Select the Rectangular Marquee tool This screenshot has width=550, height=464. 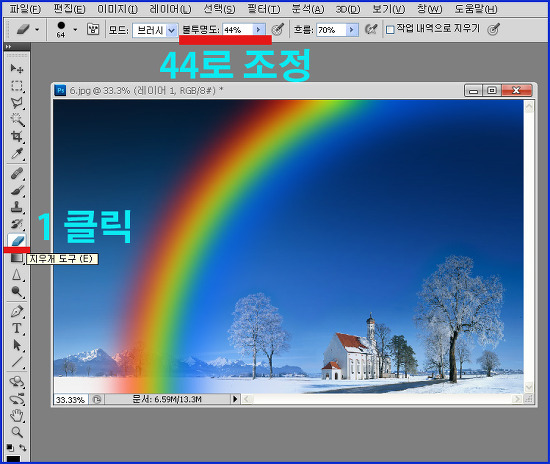click(16, 86)
